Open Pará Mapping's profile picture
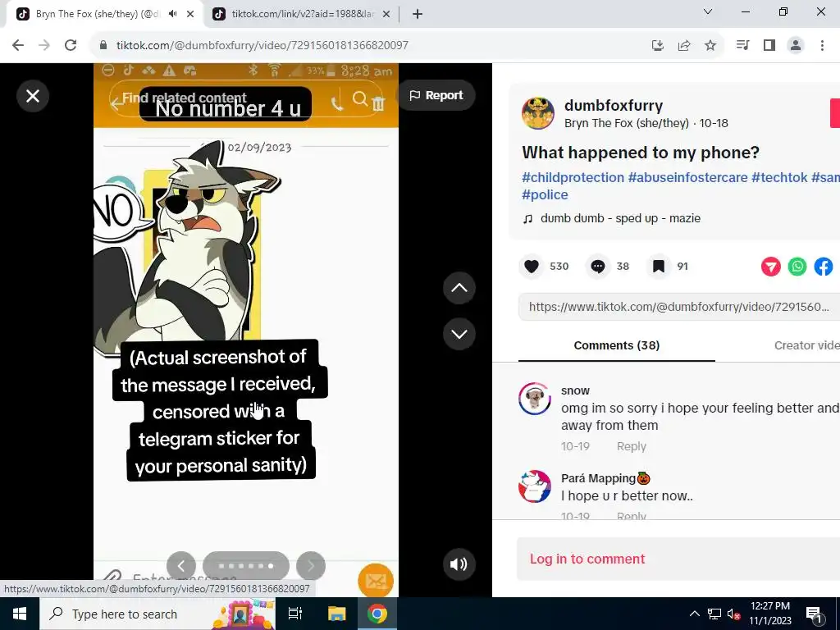Screen dimensions: 840x630 pos(535,486)
